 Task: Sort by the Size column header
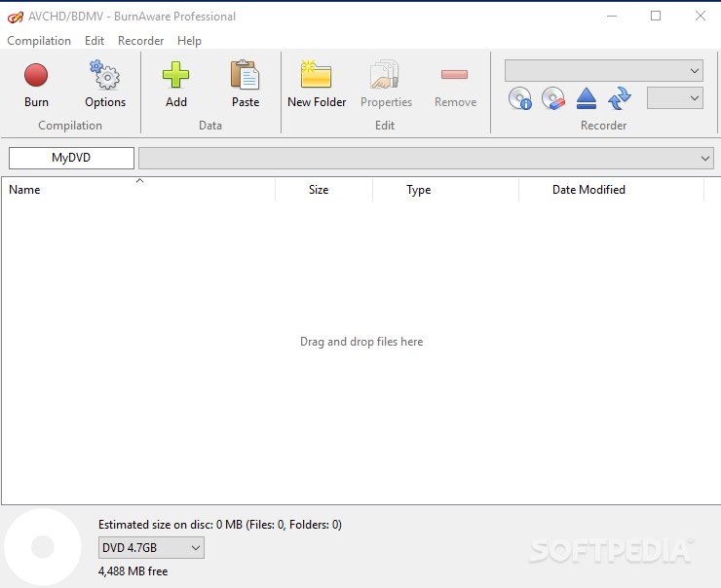click(324, 190)
